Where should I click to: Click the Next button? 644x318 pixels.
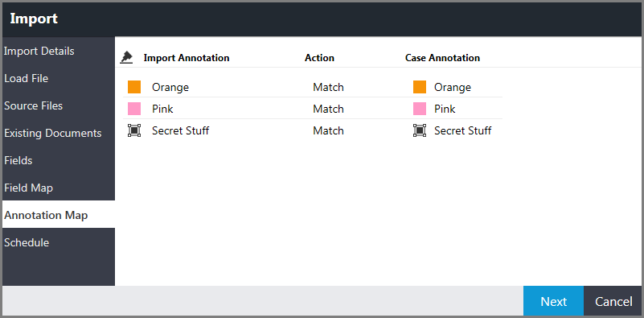(x=553, y=301)
